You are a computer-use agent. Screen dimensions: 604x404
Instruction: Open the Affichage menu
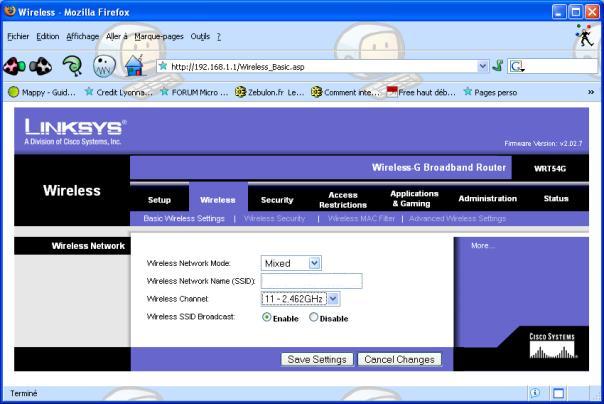click(x=82, y=36)
